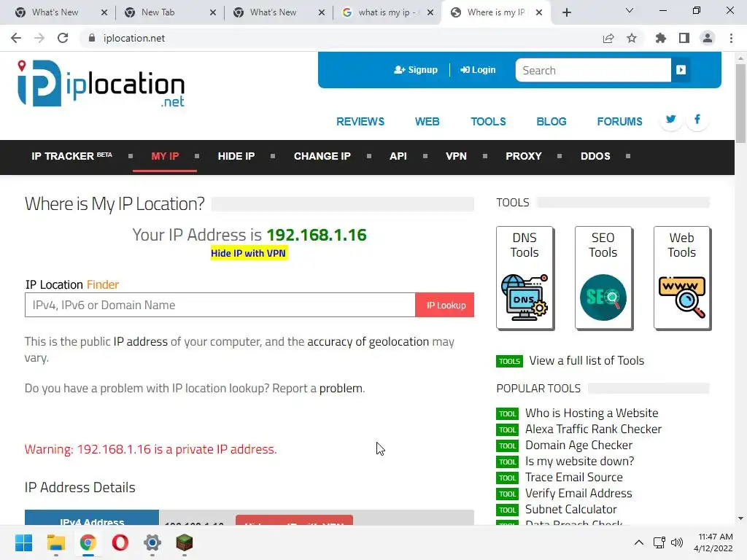This screenshot has height=560, width=747.
Task: Open Who is Hosting a Website tool
Action: (x=592, y=413)
